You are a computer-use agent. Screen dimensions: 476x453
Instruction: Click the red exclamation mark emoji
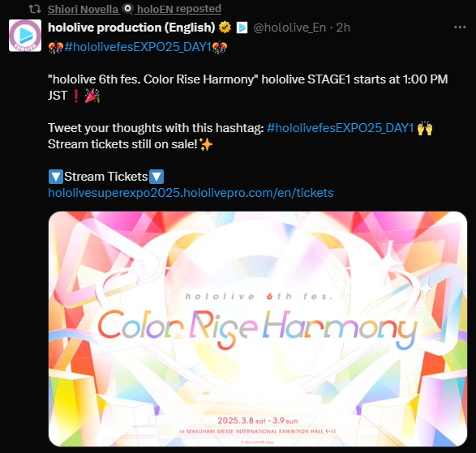coord(76,96)
